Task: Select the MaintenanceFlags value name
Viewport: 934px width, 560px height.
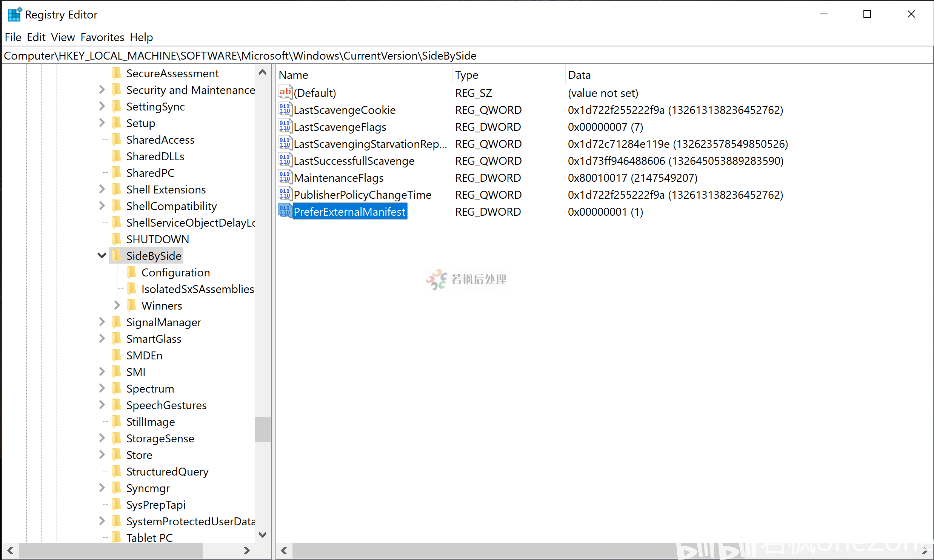Action: click(x=339, y=178)
